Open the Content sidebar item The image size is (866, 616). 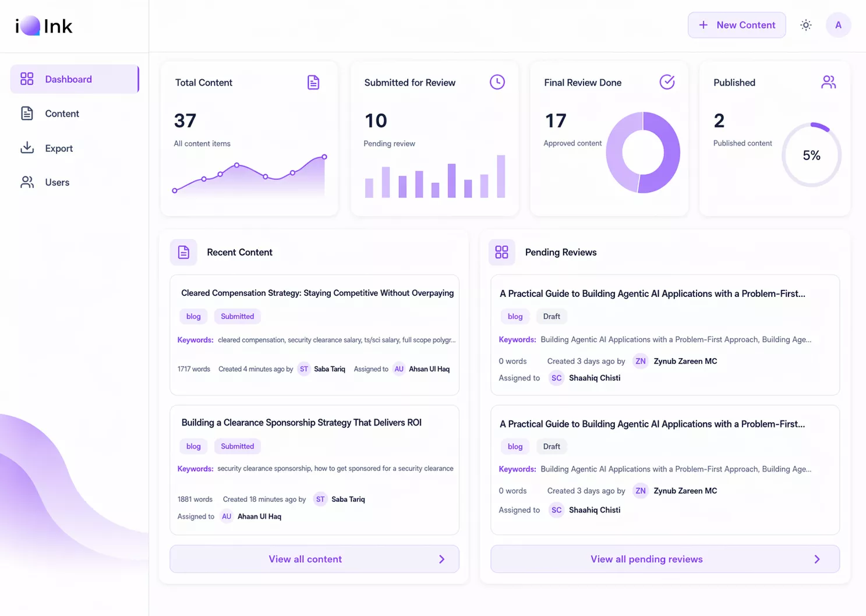point(75,114)
